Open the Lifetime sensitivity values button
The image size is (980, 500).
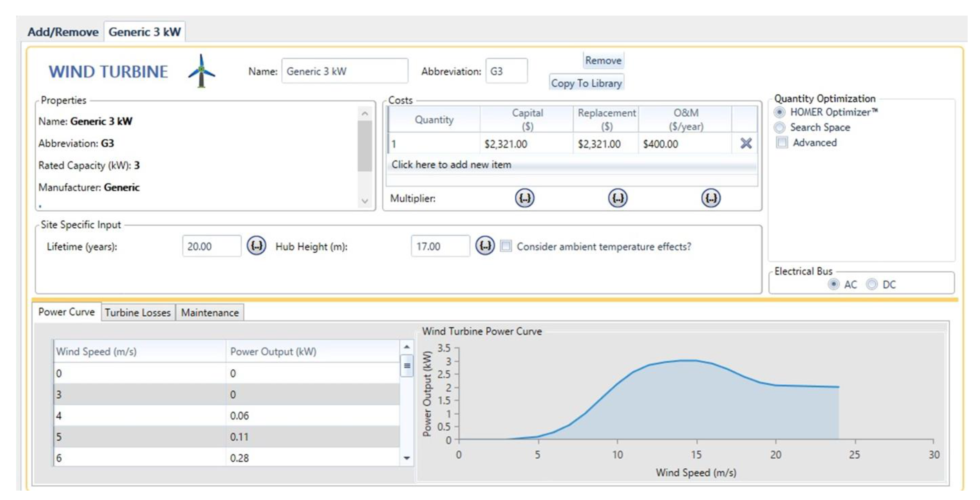pyautogui.click(x=256, y=246)
